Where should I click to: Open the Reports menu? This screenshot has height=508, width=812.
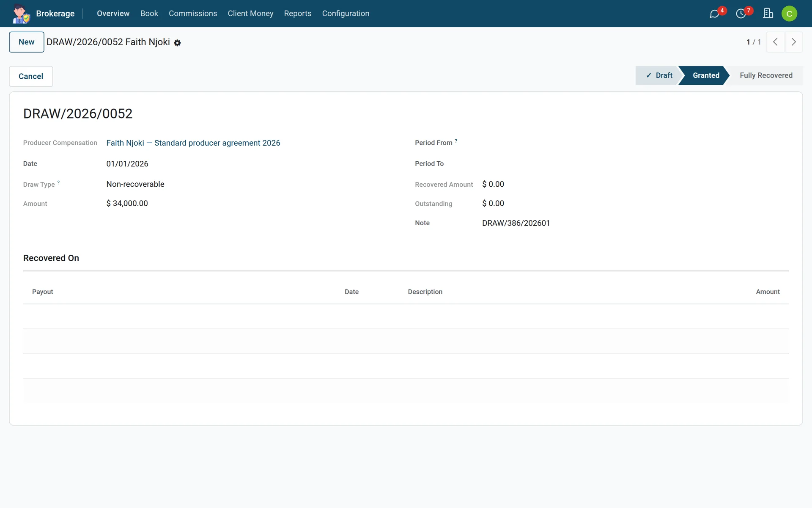[x=298, y=14]
